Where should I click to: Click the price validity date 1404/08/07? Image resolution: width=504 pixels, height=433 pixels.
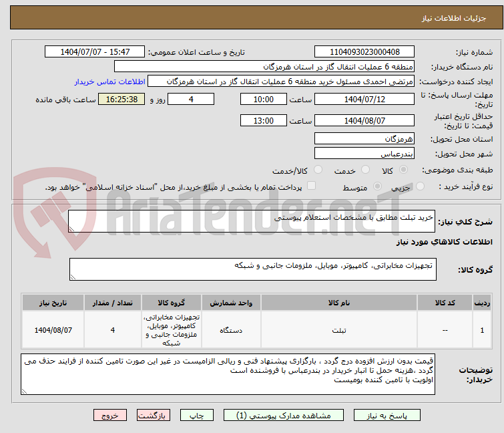[364, 121]
